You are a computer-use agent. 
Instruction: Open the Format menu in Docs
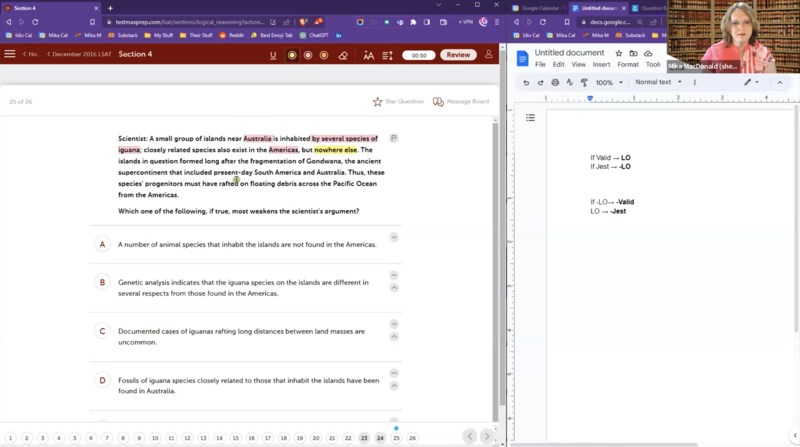click(x=627, y=64)
